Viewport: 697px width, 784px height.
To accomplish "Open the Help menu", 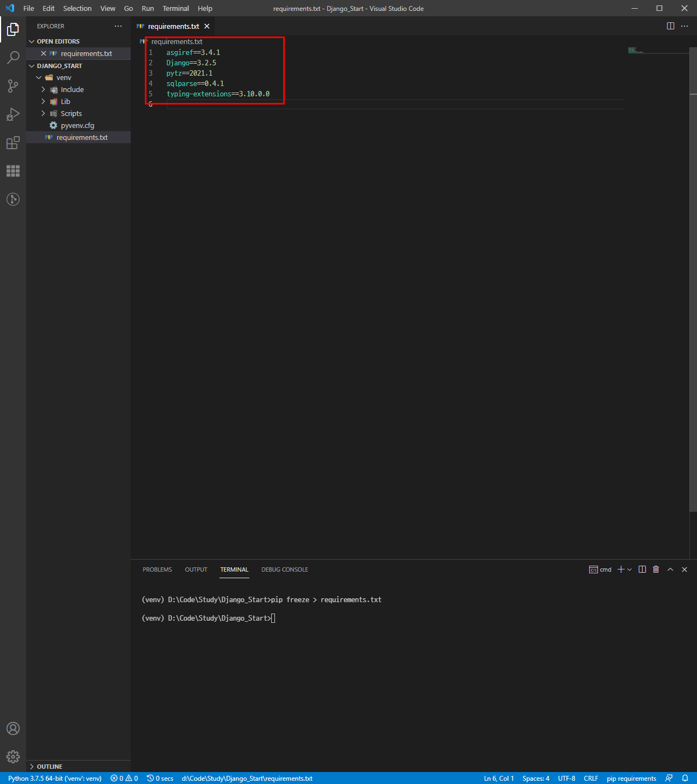I will coord(205,8).
